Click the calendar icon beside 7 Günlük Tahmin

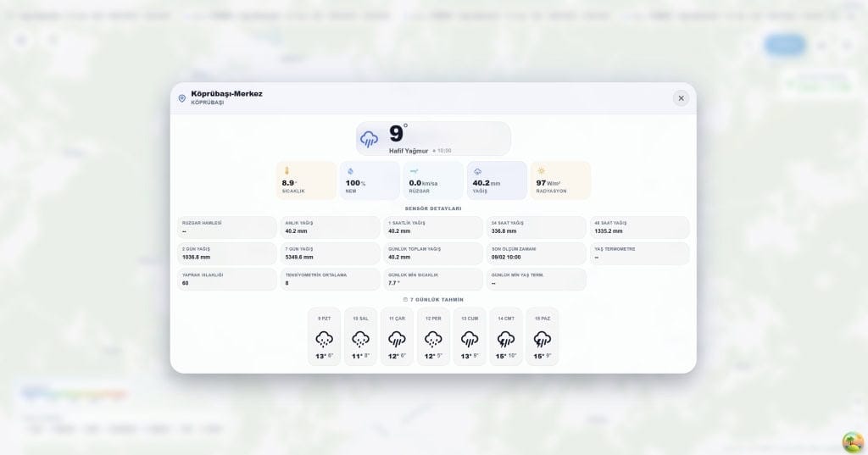405,300
